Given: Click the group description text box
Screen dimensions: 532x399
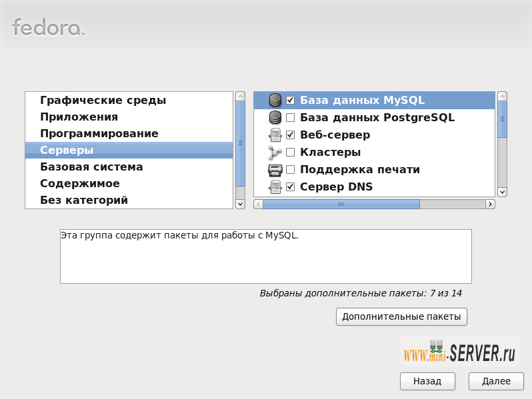Looking at the screenshot, I should pos(265,256).
